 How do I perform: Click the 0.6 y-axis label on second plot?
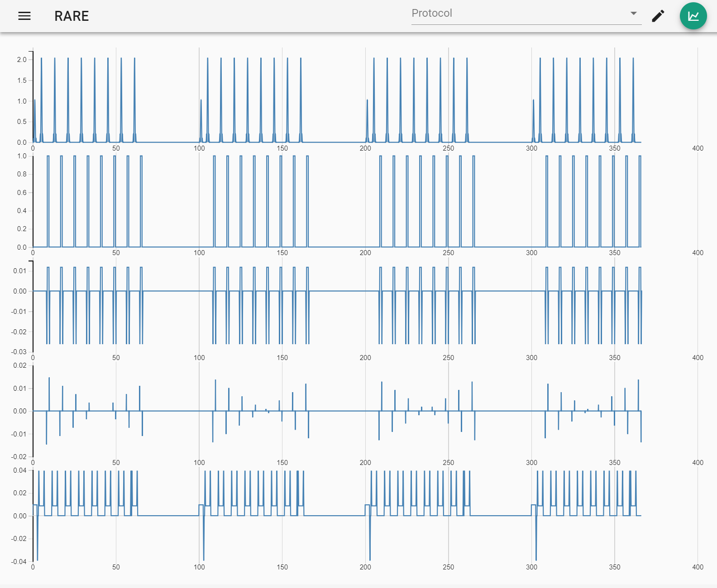(x=22, y=193)
